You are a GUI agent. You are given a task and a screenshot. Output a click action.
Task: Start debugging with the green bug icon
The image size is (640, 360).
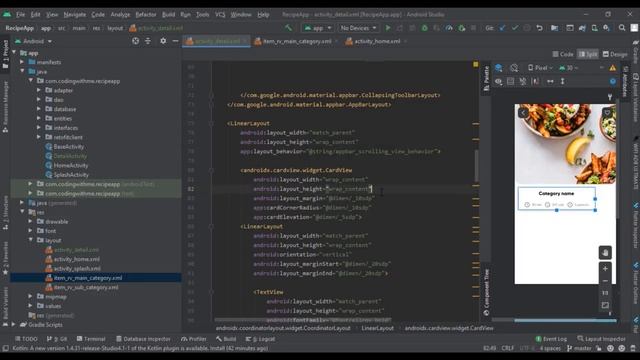pos(424,28)
